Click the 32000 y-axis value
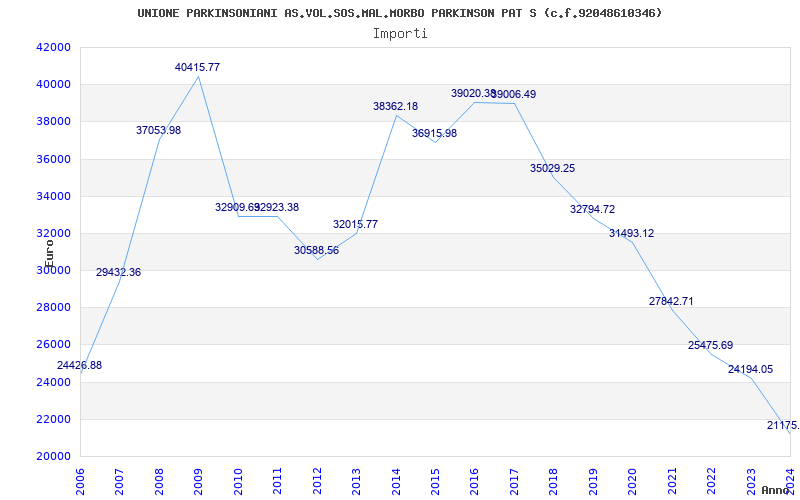800x500 pixels. (x=53, y=234)
